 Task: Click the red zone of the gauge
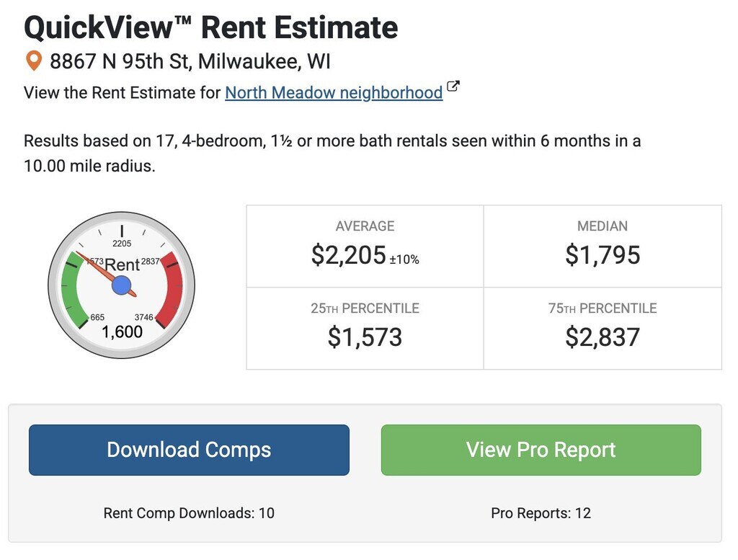point(173,288)
